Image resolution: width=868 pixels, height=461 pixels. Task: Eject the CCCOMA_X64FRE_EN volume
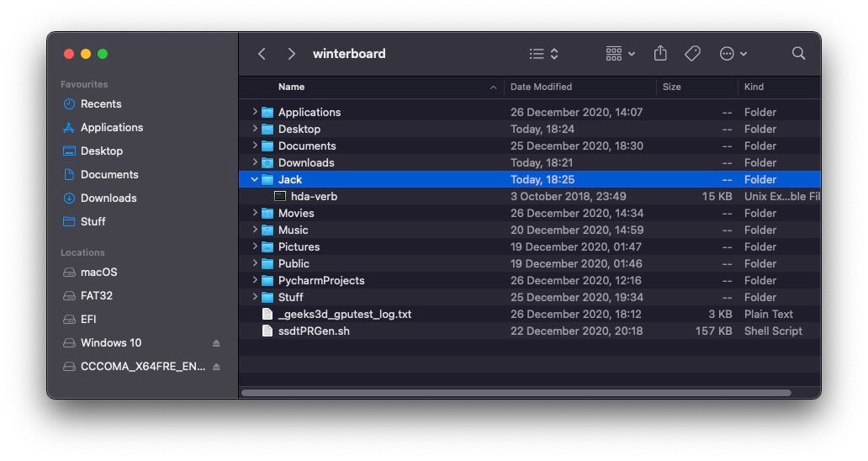[x=216, y=367]
